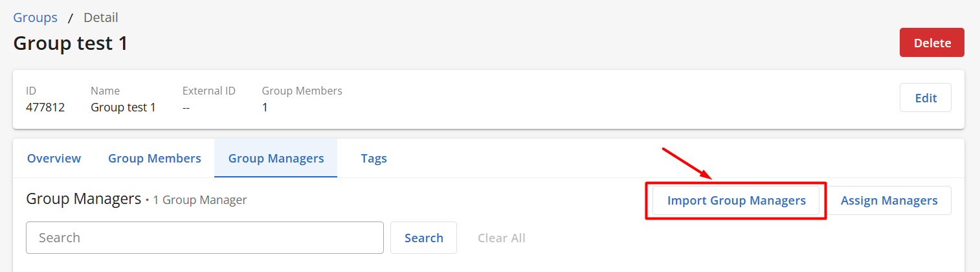Click the Groups breadcrumb link

coord(35,17)
